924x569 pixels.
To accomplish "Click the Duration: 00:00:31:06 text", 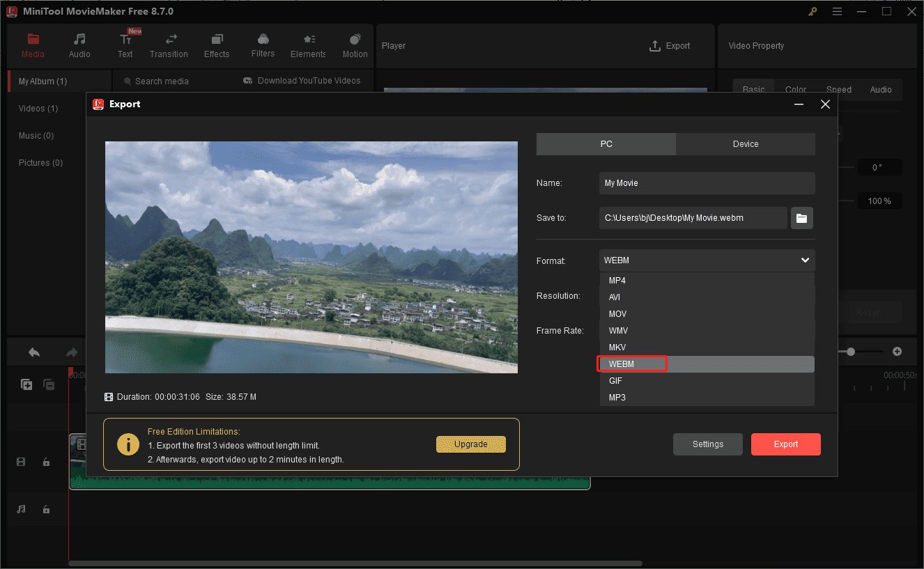I will coord(158,397).
